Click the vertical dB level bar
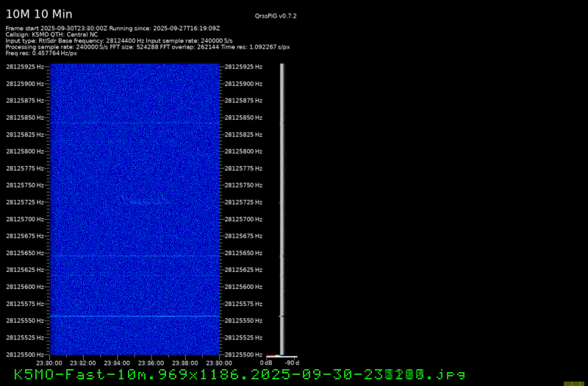Screen dimensions: 588x386 click(282, 206)
